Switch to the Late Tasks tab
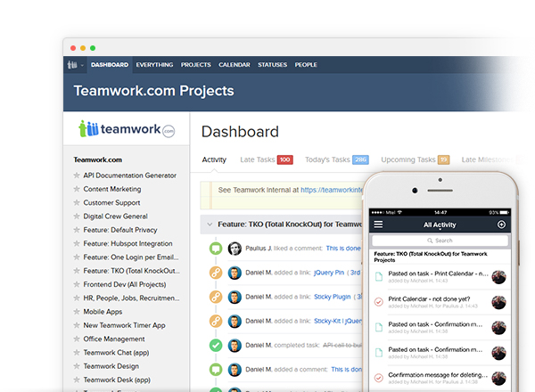This screenshot has height=392, width=535. click(266, 159)
